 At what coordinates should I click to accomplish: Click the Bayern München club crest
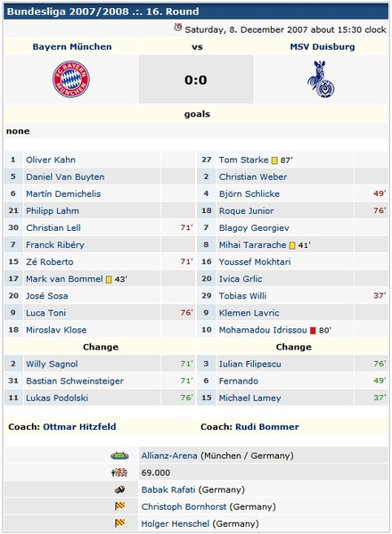tap(71, 79)
